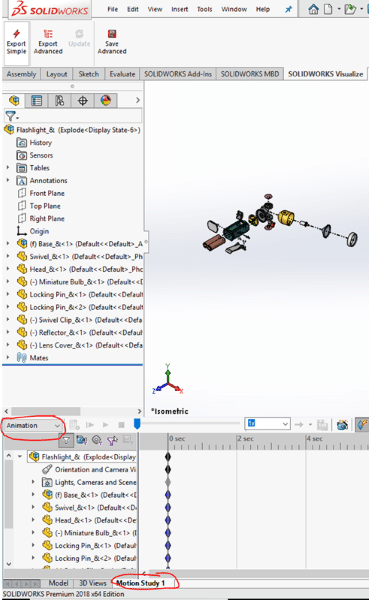
Task: Click the Open document folder icon
Action: (350, 9)
